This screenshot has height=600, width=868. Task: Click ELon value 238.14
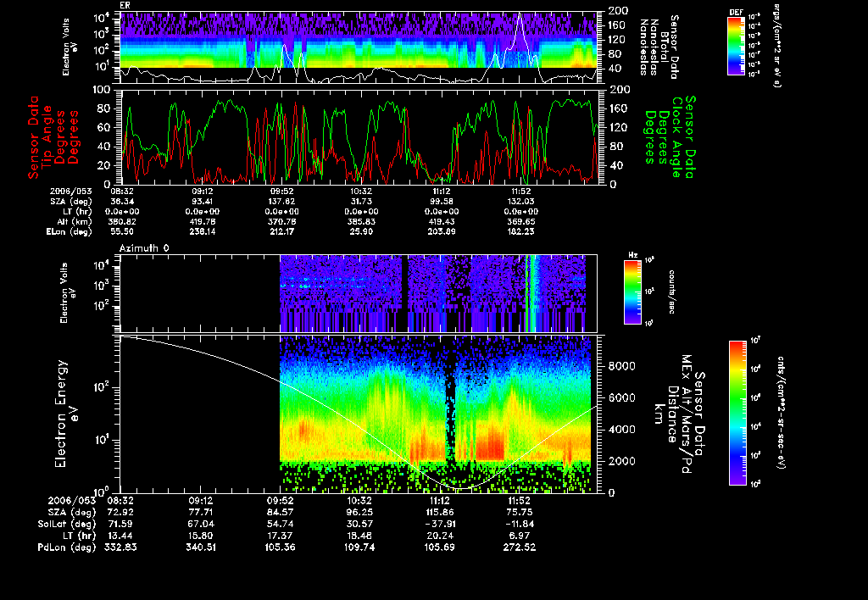202,231
